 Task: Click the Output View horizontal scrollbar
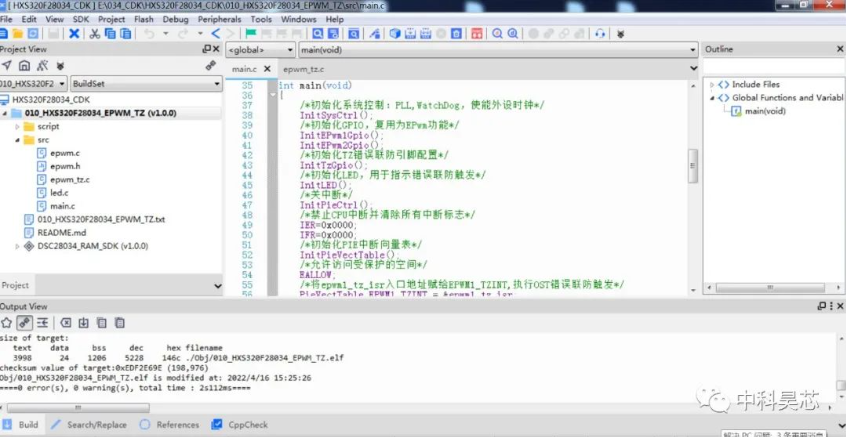(x=78, y=408)
